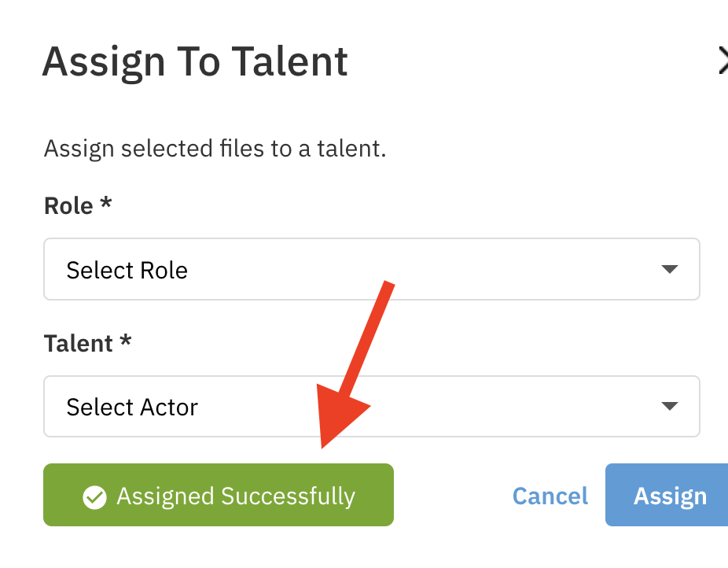Click the Cancel link

click(x=550, y=496)
